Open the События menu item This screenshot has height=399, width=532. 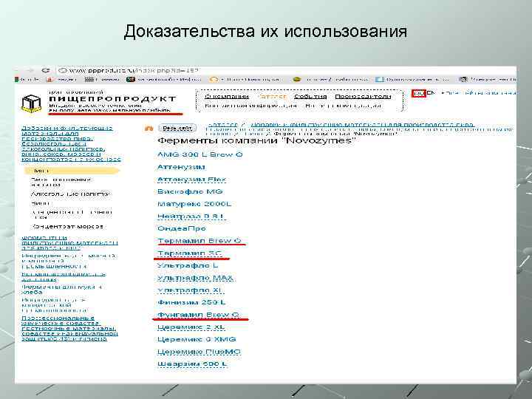tap(310, 97)
